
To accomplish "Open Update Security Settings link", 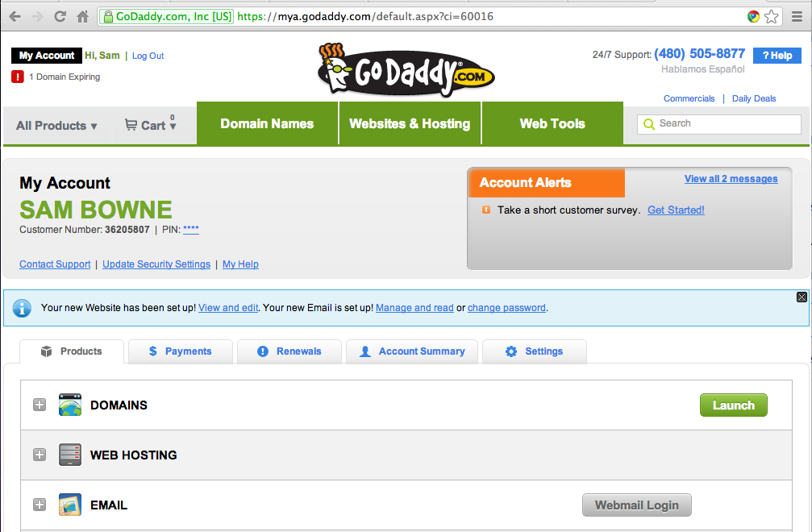I will [x=156, y=264].
